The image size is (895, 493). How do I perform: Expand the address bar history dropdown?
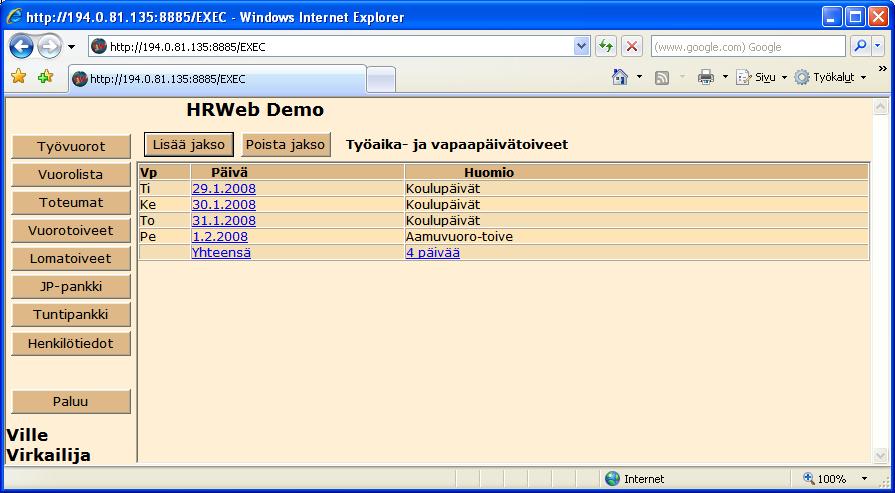pos(582,47)
